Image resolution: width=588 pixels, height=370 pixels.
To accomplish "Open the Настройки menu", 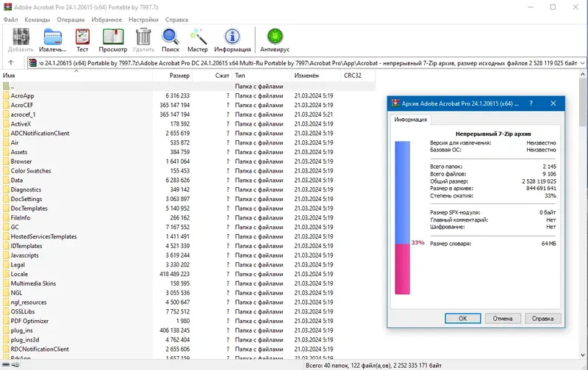I will (x=143, y=20).
